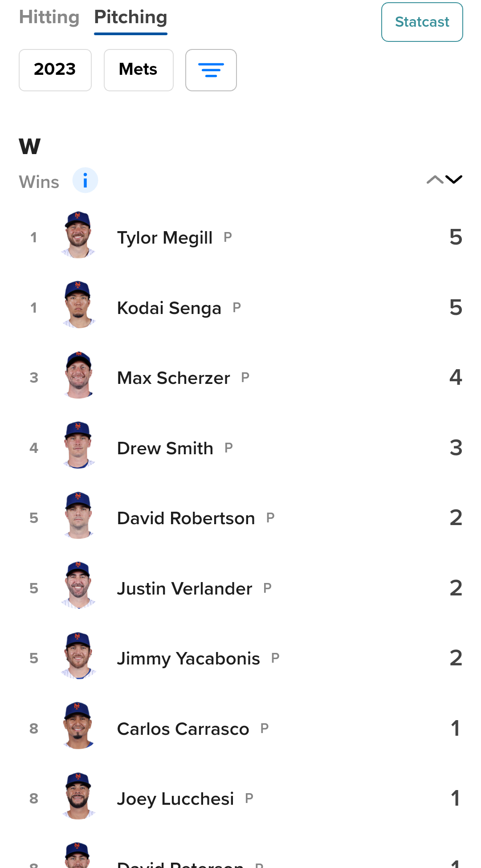Tap Justin Verlander's headshot photo
The image size is (481, 868).
pos(78,586)
